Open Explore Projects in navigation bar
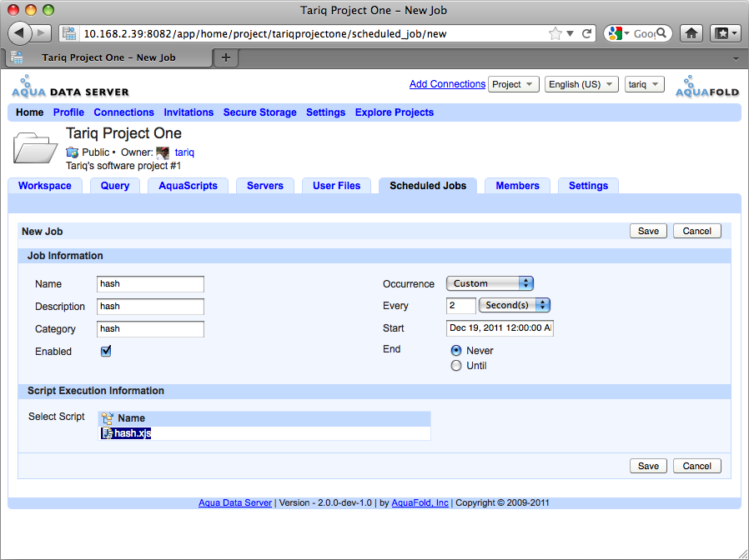Screen dimensions: 749x560 [395, 112]
